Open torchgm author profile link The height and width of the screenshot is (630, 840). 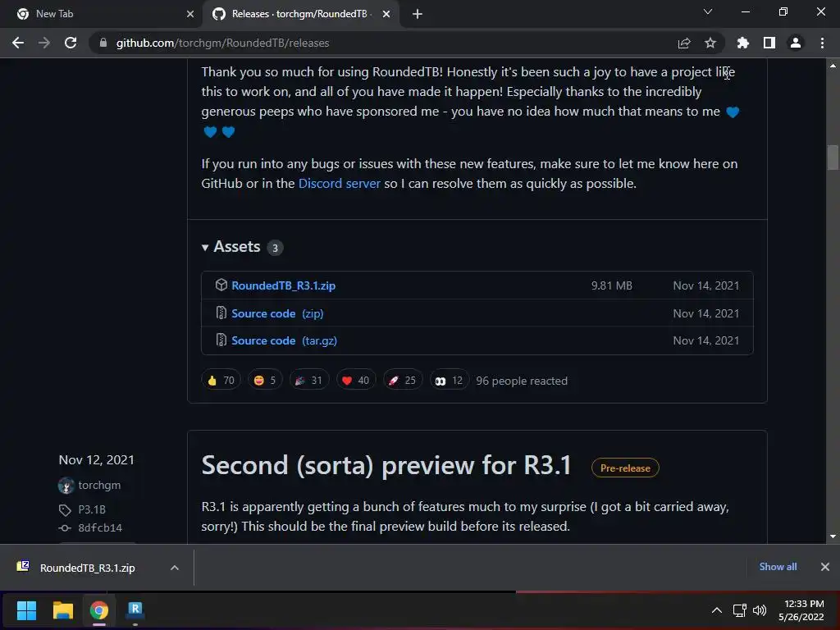tap(99, 486)
